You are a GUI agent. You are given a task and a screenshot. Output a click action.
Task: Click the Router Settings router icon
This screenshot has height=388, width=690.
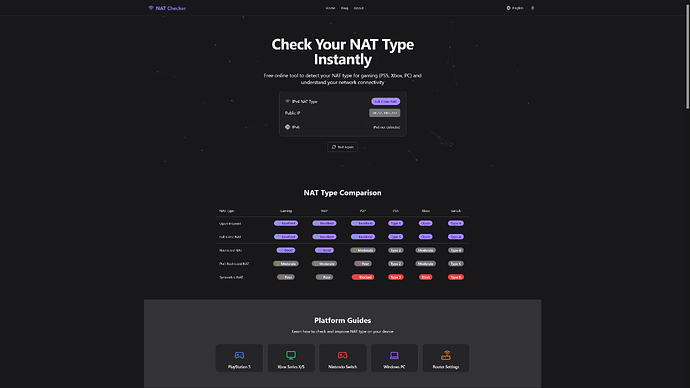pyautogui.click(x=446, y=355)
